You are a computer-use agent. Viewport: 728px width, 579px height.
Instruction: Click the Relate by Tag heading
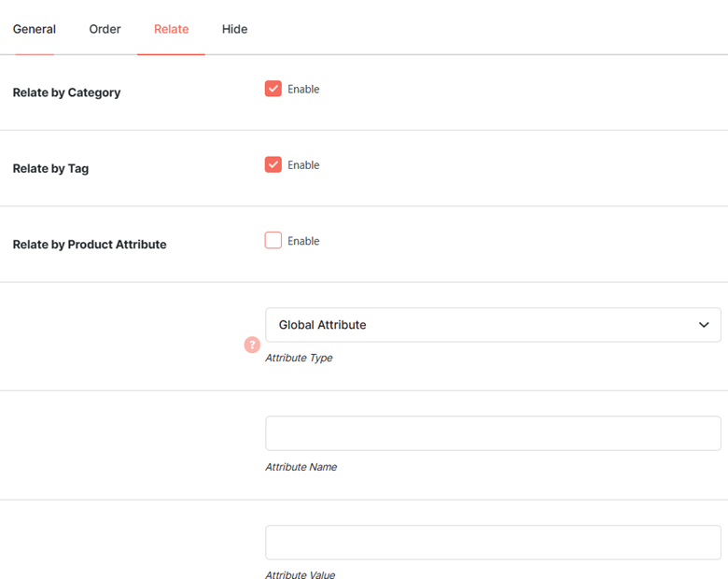pos(50,168)
